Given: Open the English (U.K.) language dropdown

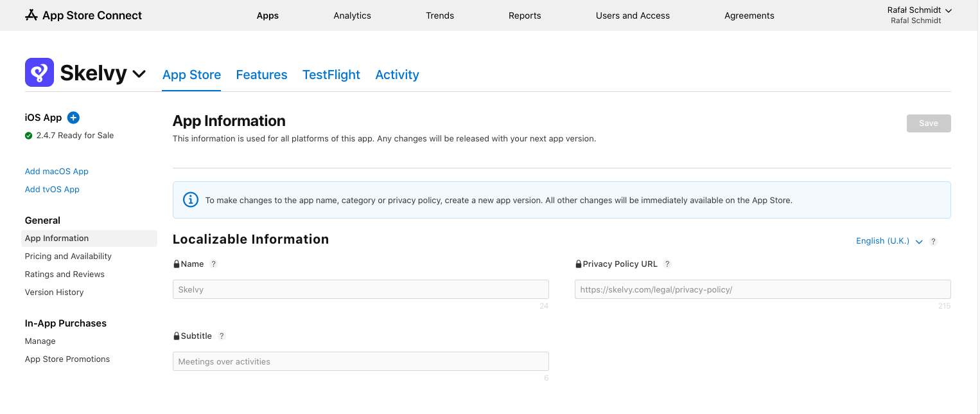Looking at the screenshot, I should point(889,241).
